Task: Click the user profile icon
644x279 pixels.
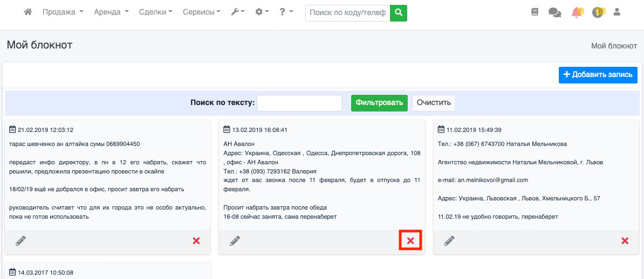Action: 618,12
